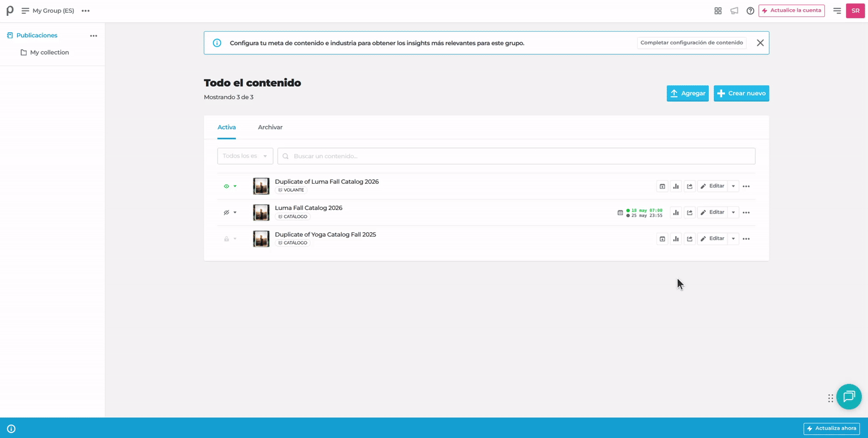This screenshot has width=868, height=438.
Task: Open statistics icon for Duplicate of Yoga Catalog
Action: pos(676,238)
